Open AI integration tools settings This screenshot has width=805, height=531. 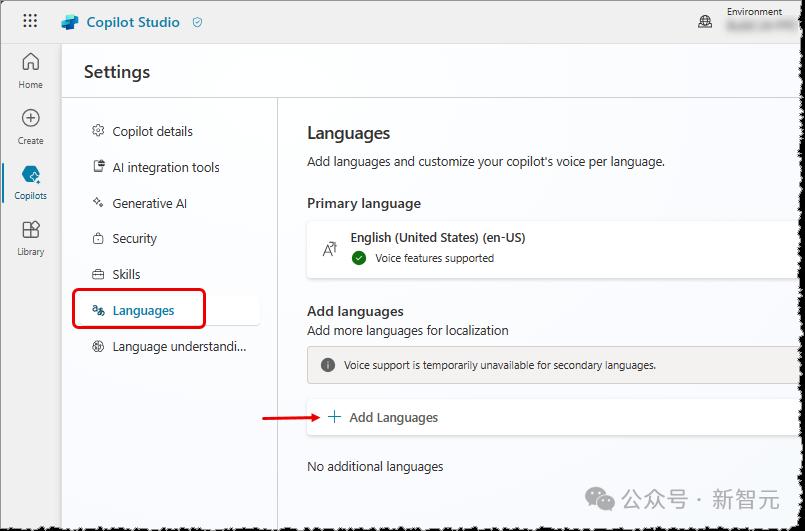[165, 167]
